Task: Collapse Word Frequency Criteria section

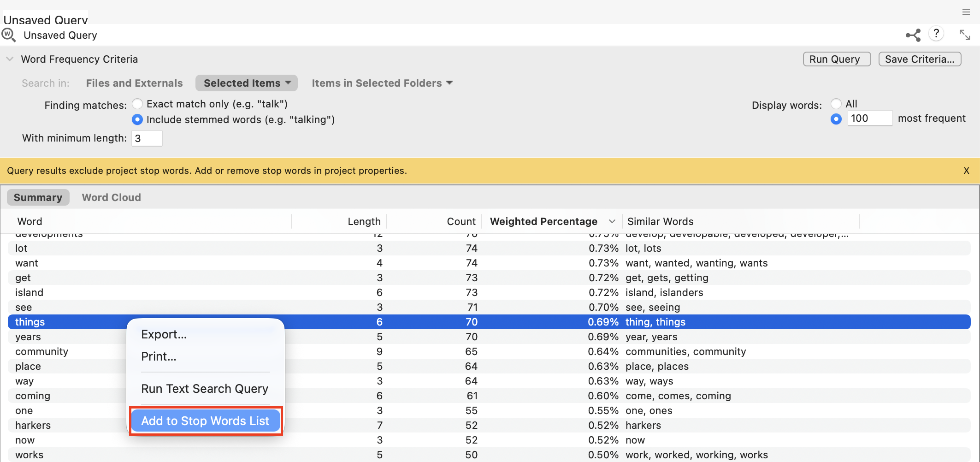Action: click(x=10, y=59)
